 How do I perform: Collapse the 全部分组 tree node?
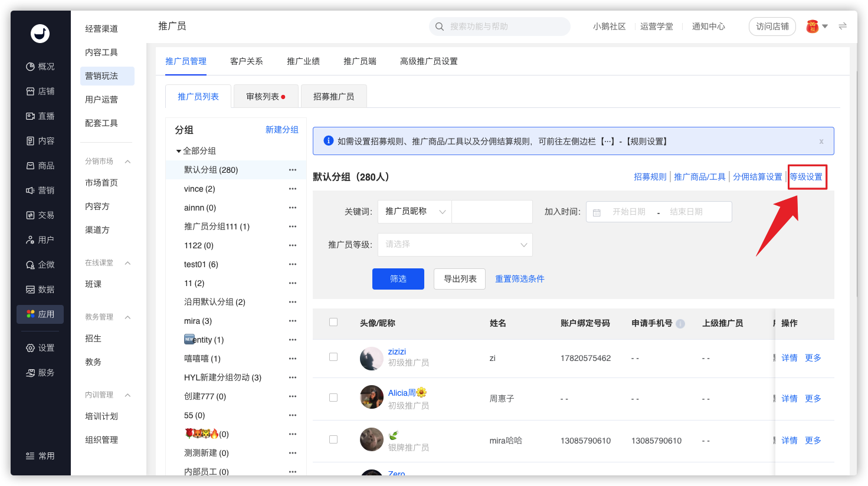click(179, 152)
